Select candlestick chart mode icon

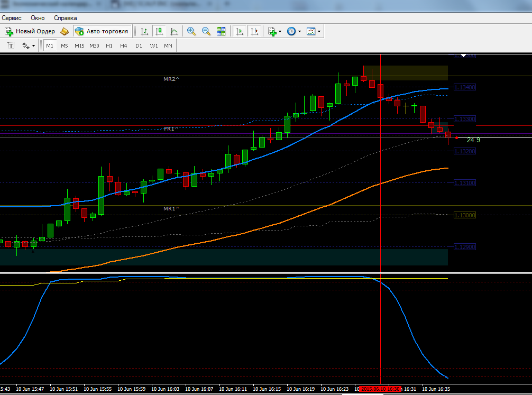[159, 31]
